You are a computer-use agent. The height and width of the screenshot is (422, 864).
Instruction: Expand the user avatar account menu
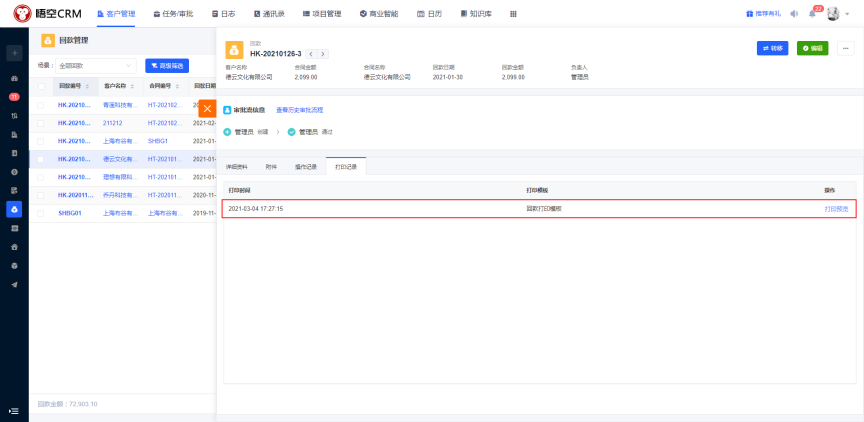click(835, 14)
